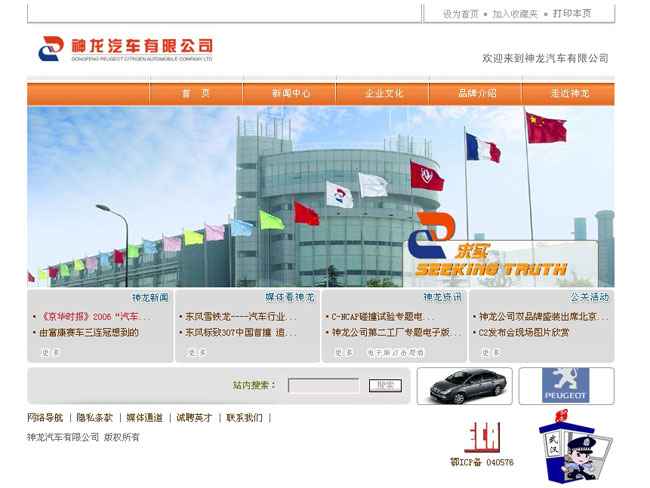Click the 求实 Seeking Truth banner logo

(x=490, y=247)
